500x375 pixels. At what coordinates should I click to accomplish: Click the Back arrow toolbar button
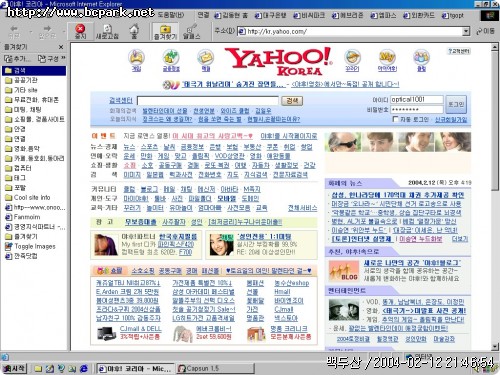pos(14,31)
